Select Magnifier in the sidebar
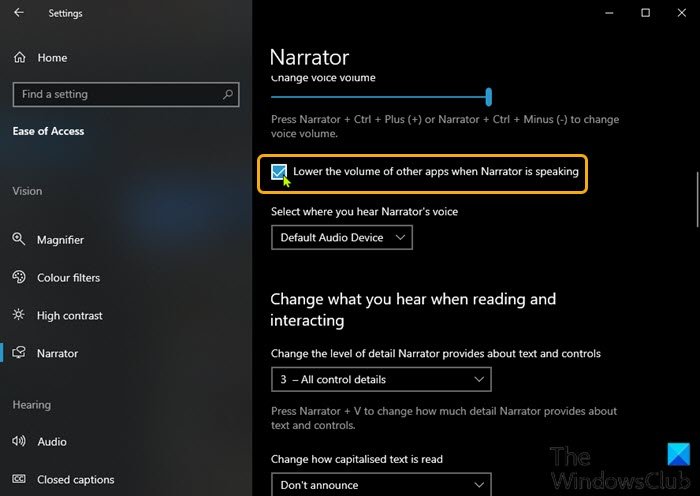Screen dimensions: 700x496 60,240
